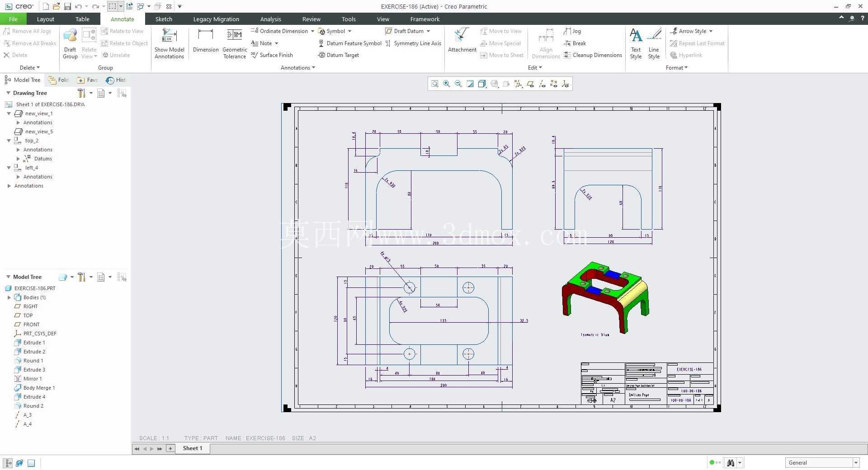Image resolution: width=868 pixels, height=470 pixels.
Task: Toggle the selection box mode in quick access
Action: [112, 6]
